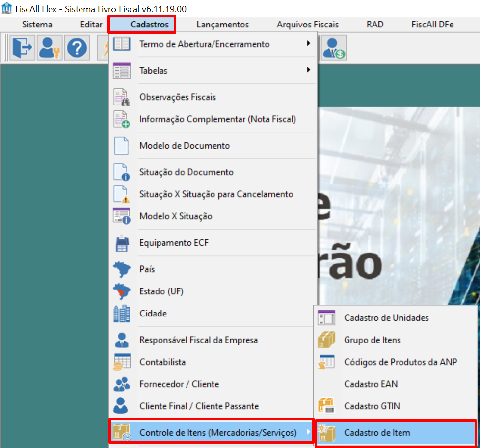Click the Cadastro GTIN barcode icon

point(326,406)
